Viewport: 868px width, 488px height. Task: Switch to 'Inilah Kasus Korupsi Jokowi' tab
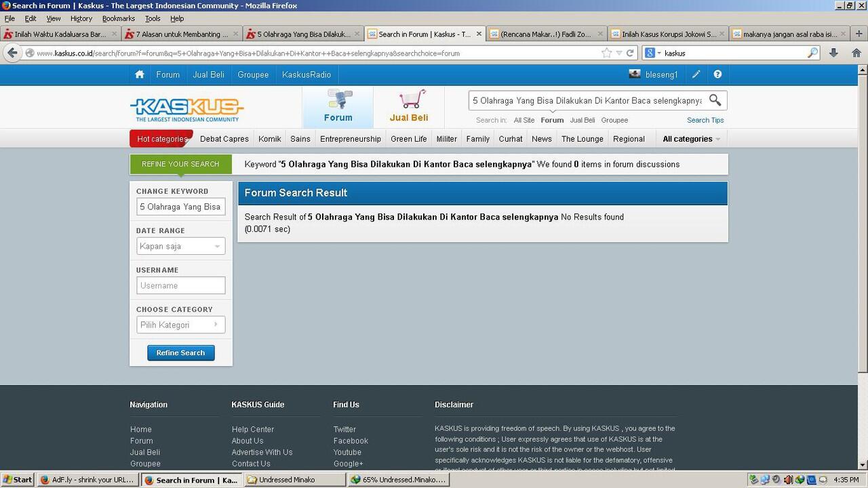pos(668,33)
